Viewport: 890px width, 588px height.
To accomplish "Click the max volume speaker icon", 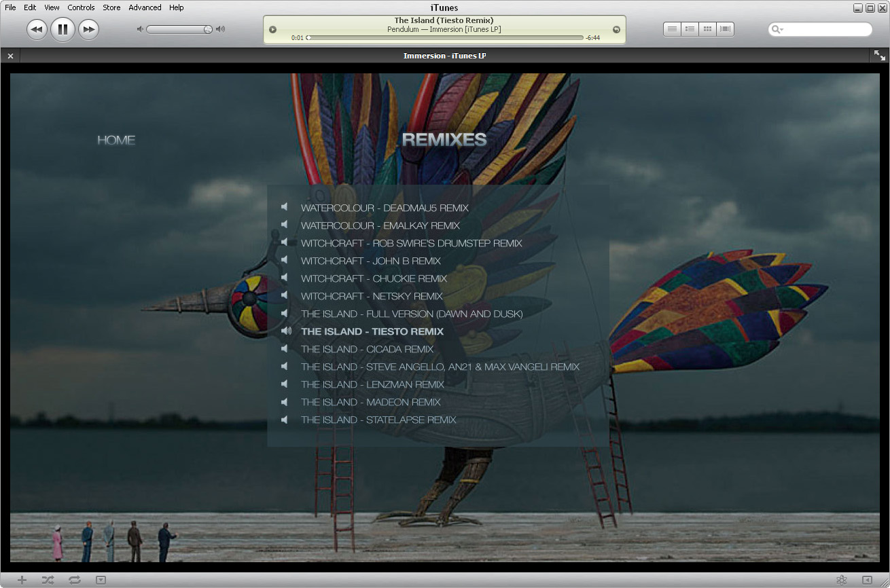I will click(220, 29).
